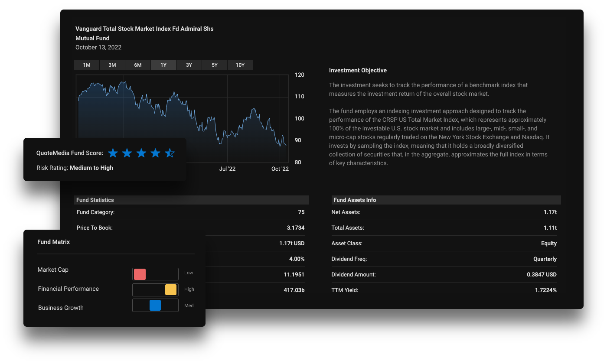Click the second Fund Score star
Viewport: 607px width, 364px height.
[127, 153]
